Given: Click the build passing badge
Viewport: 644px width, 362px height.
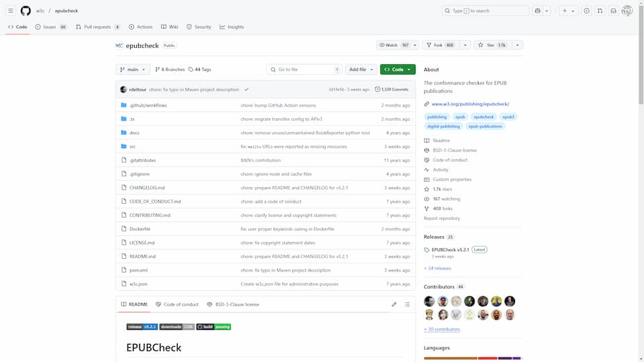Looking at the screenshot, I should pyautogui.click(x=213, y=326).
